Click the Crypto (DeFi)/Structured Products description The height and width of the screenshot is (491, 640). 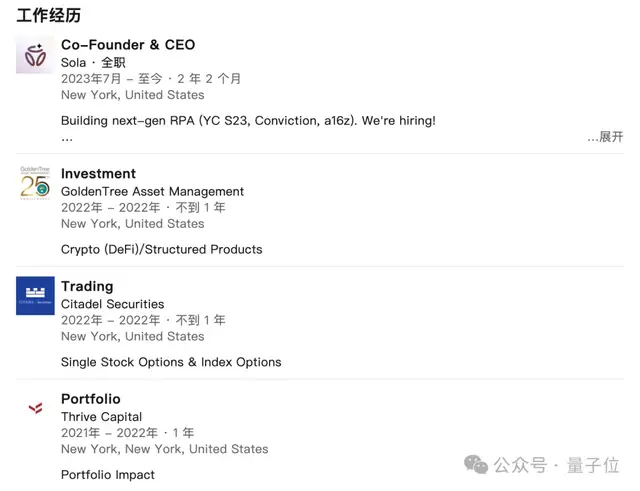click(162, 249)
